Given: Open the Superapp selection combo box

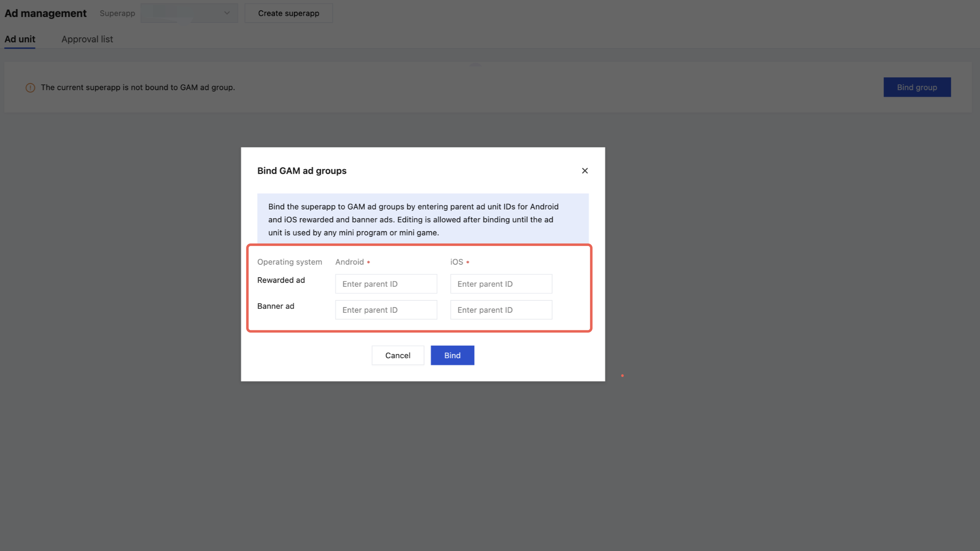Looking at the screenshot, I should coord(189,13).
